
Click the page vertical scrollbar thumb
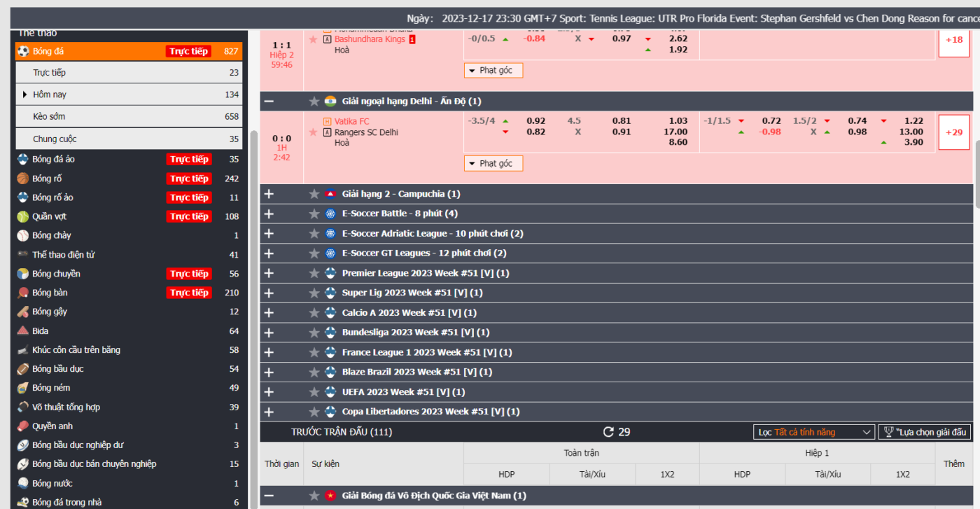click(976, 175)
